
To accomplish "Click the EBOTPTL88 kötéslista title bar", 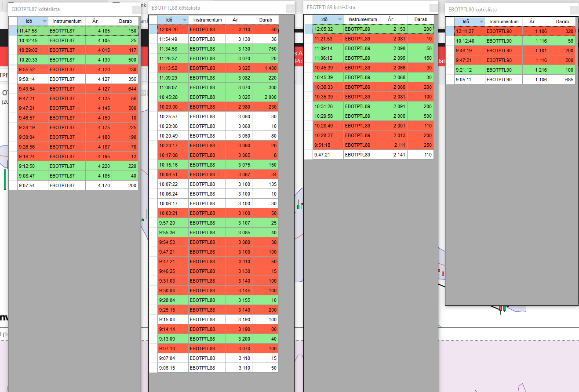I will [x=211, y=8].
